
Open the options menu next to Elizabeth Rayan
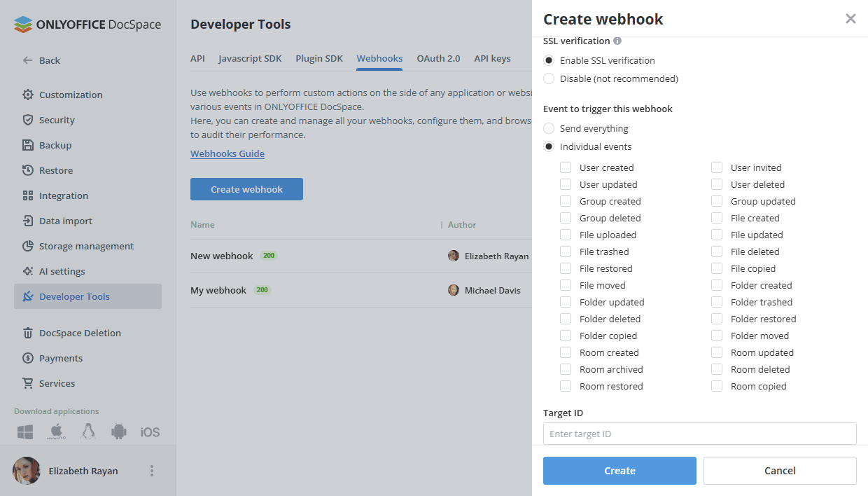pos(151,471)
